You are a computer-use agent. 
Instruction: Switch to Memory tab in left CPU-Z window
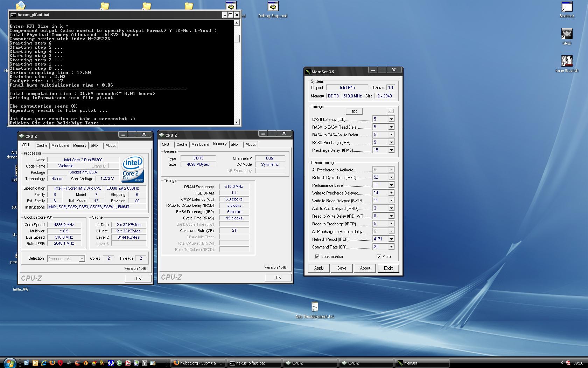click(x=80, y=145)
